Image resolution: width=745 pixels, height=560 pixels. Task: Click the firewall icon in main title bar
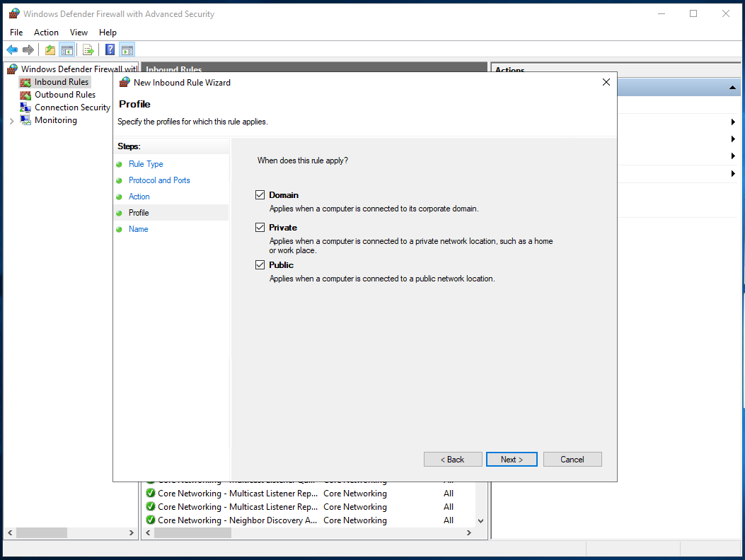[14, 13]
